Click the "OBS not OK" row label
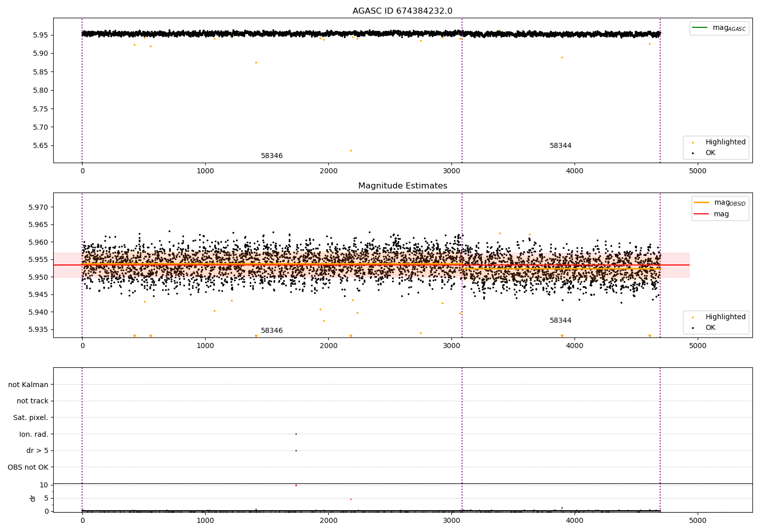Image resolution: width=760 pixels, height=532 pixels. point(28,467)
